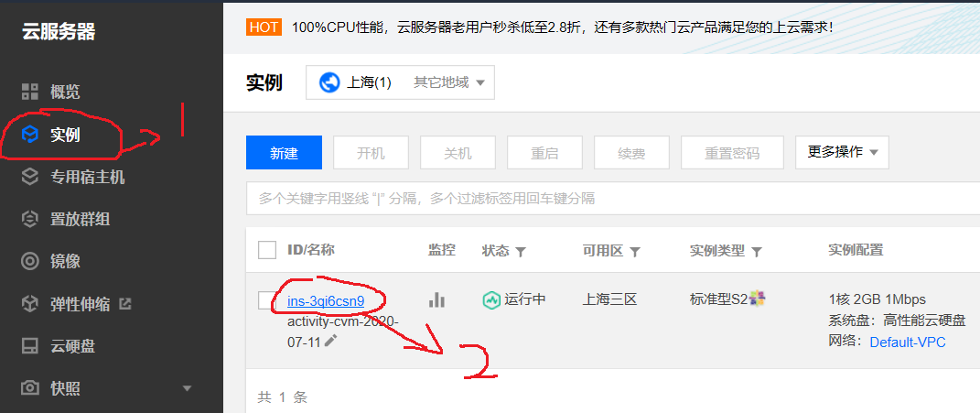This screenshot has width=980, height=413.
Task: Click the HOT promotion banner text
Action: [x=563, y=27]
